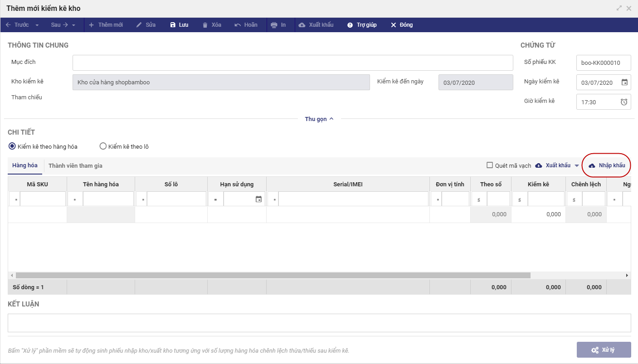This screenshot has height=364, width=638.
Task: Click the Hoãn undo button
Action: (x=246, y=25)
